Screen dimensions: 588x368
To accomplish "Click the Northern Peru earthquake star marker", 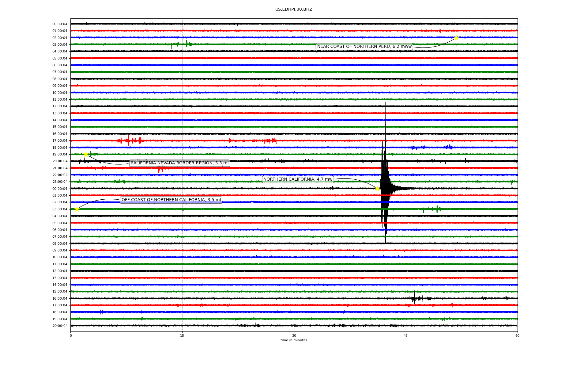I will click(456, 38).
